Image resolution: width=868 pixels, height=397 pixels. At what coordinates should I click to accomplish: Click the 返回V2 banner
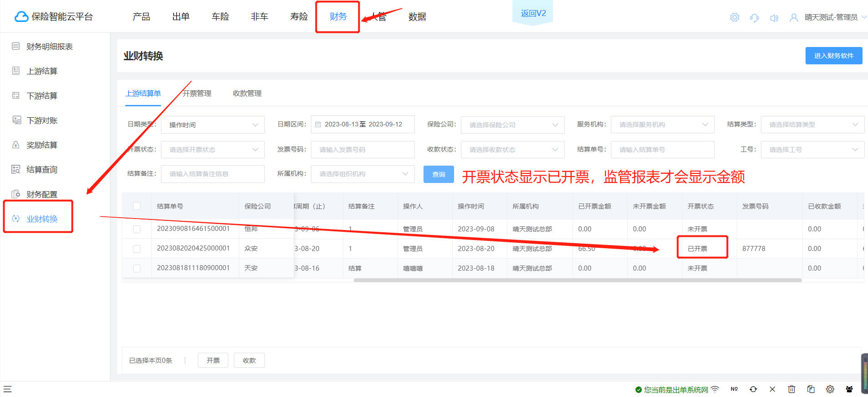pyautogui.click(x=533, y=13)
